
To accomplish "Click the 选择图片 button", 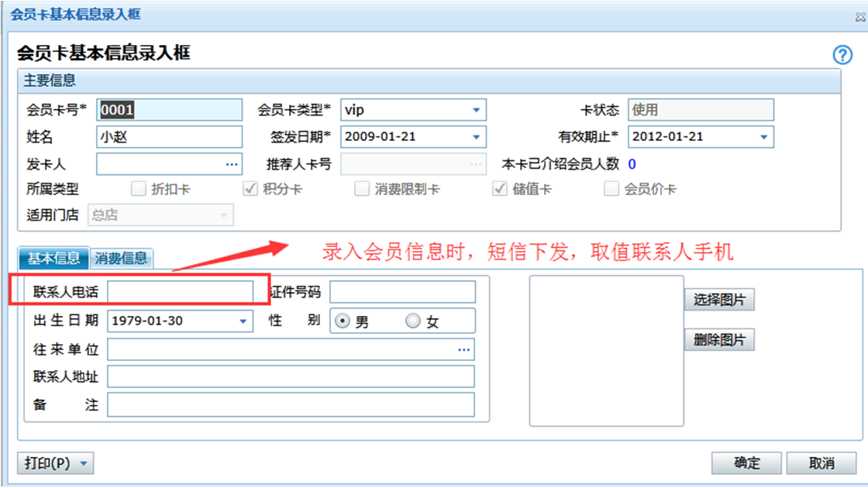I will pyautogui.click(x=719, y=300).
